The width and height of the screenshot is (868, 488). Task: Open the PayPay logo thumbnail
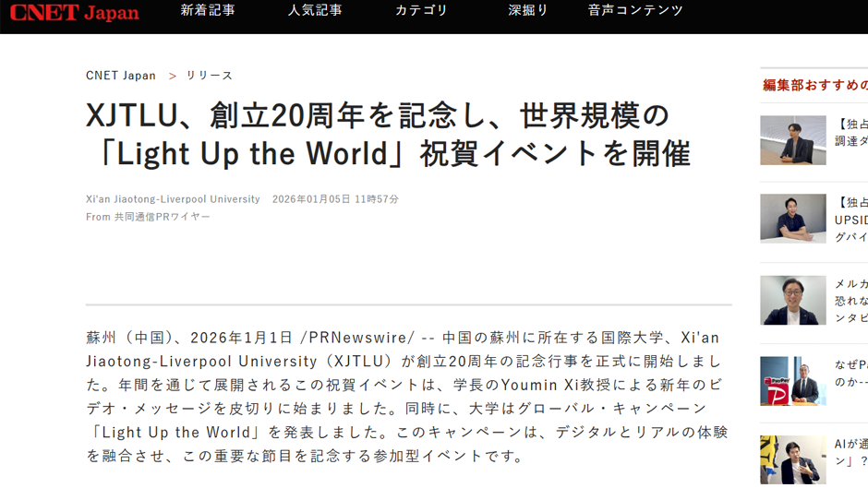click(792, 381)
